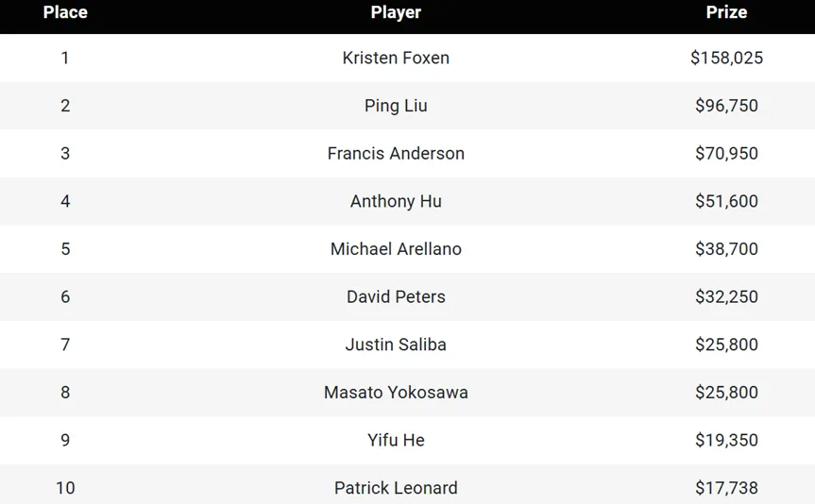Click the Anthony Hu player cell
The height and width of the screenshot is (504, 815).
click(396, 201)
